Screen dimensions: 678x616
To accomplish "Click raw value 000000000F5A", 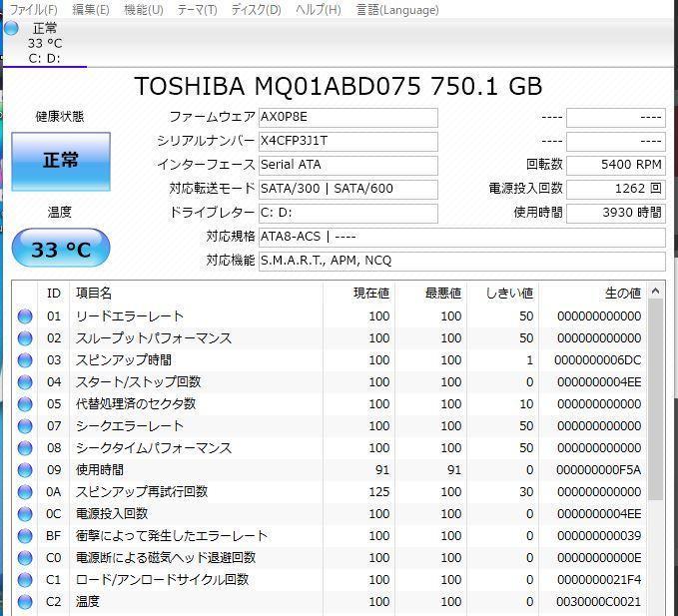I will coord(598,470).
